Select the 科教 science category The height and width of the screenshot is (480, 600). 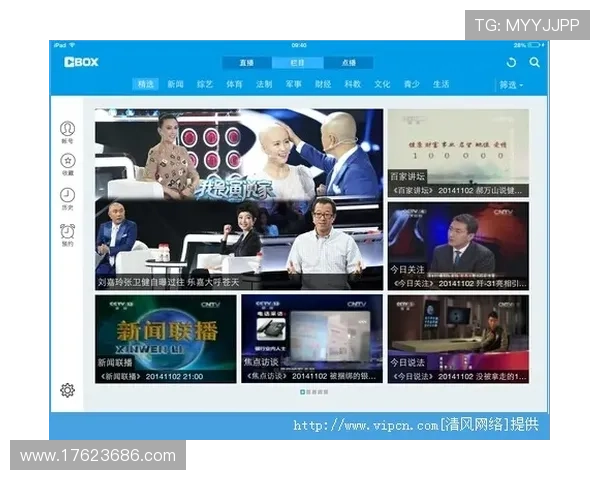[x=352, y=84]
